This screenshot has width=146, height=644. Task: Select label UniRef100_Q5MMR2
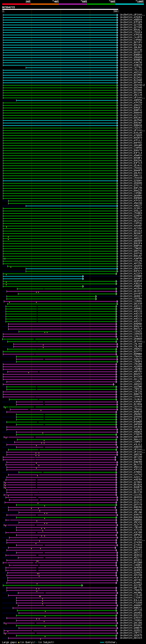coord(131,309)
